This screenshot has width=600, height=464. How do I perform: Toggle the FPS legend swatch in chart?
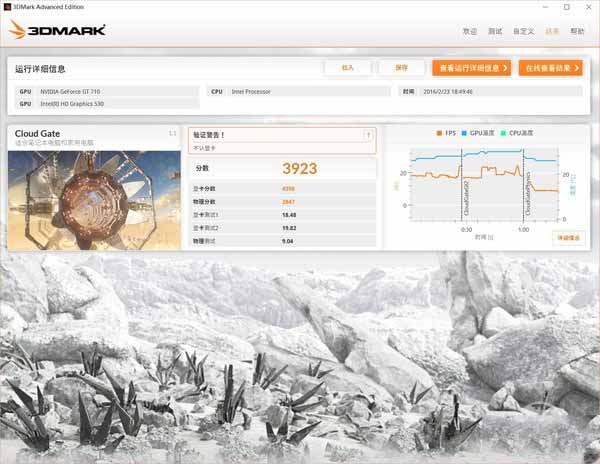(x=439, y=133)
